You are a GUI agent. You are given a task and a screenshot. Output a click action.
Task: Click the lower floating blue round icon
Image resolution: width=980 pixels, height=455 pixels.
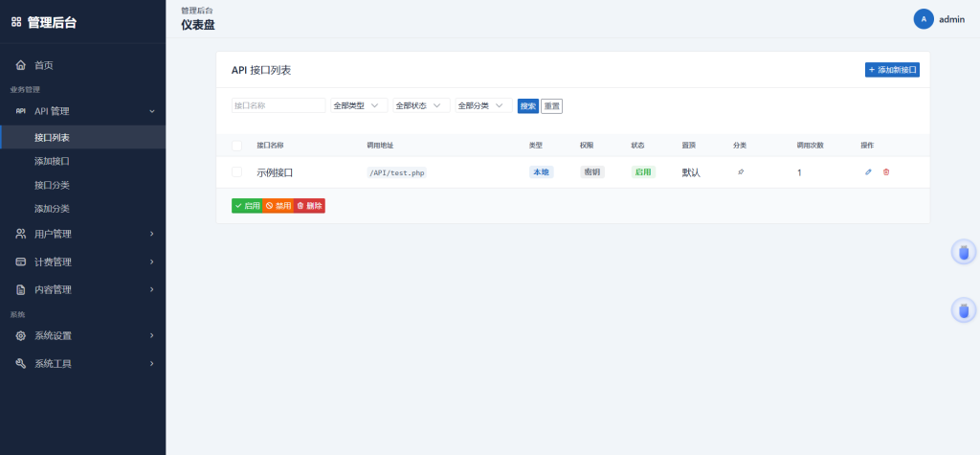pos(963,309)
